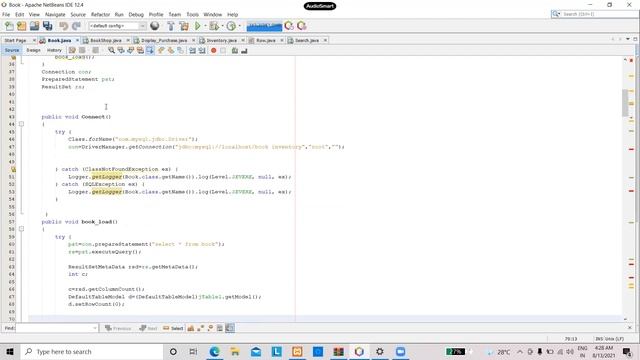
Task: Switch to the Inventory.java tab
Action: click(221, 40)
